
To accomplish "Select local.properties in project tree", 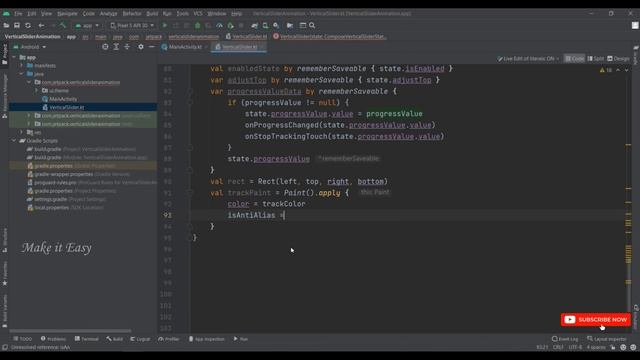I will [51, 208].
